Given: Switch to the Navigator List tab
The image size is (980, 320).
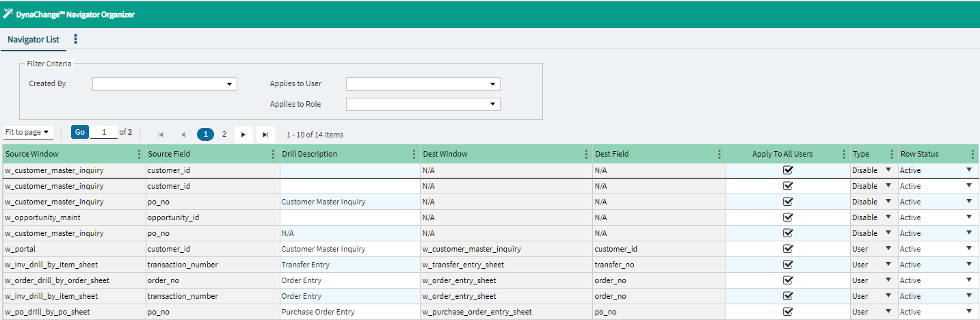Looking at the screenshot, I should point(34,40).
